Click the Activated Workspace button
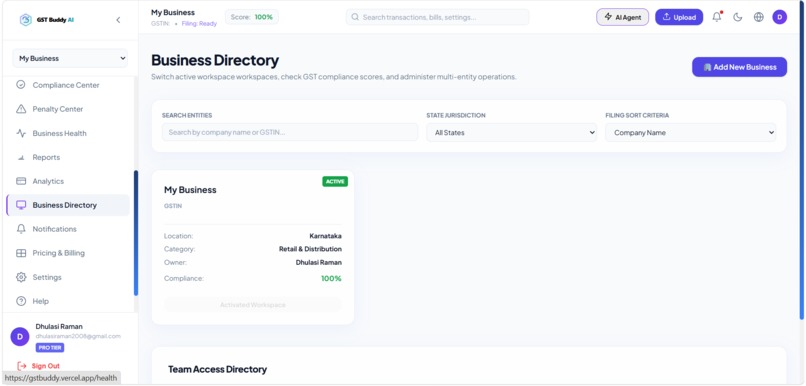Image resolution: width=806 pixels, height=386 pixels. pos(253,305)
